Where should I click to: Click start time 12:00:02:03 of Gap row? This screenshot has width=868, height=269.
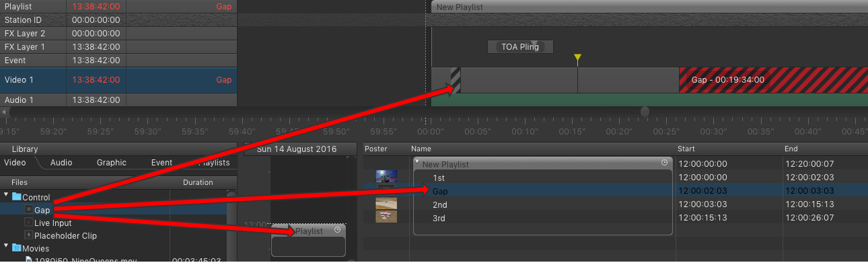pyautogui.click(x=702, y=191)
